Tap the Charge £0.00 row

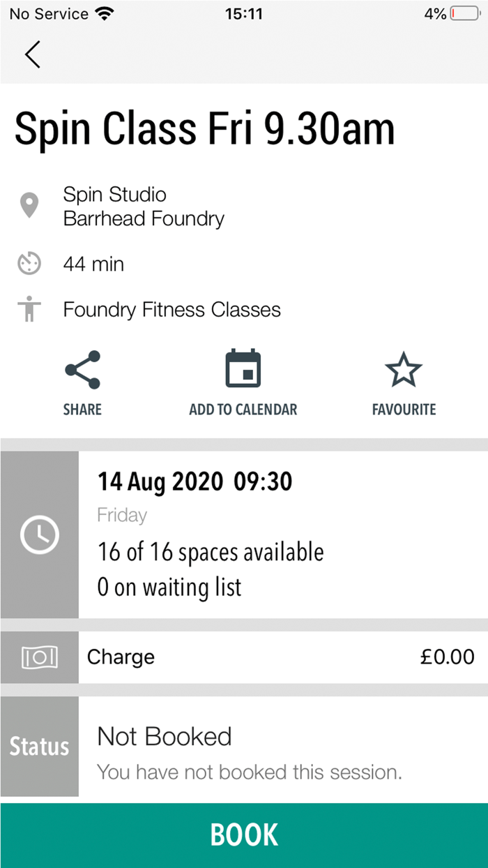(x=279, y=657)
